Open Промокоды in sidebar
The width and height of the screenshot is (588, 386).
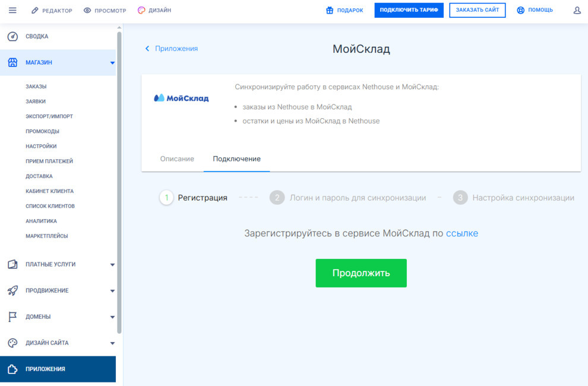(x=42, y=131)
